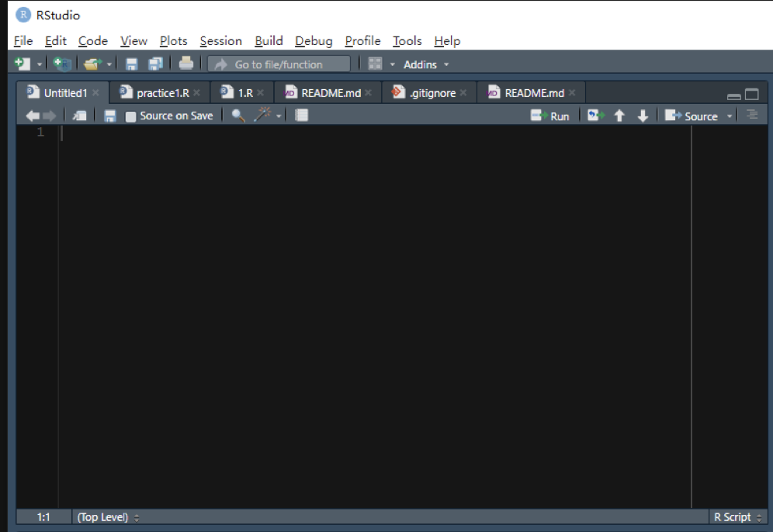Enable Source on Save checkbox
The width and height of the screenshot is (773, 532).
tap(130, 116)
